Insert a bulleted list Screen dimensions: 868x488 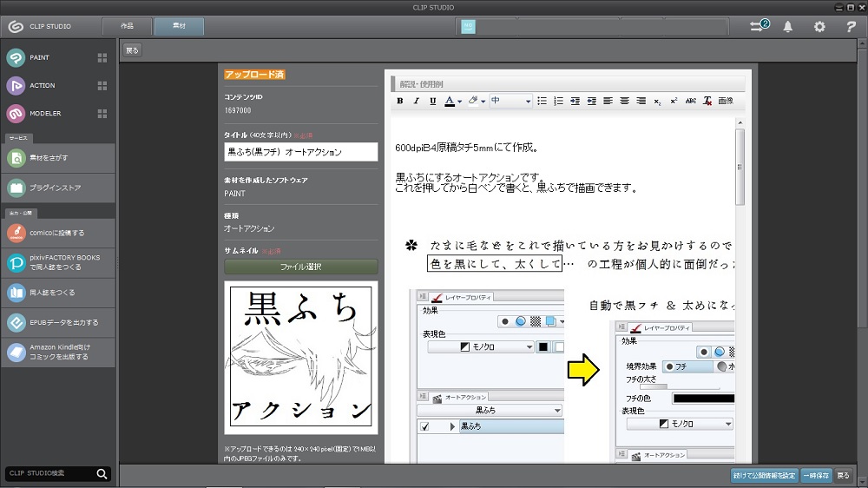click(x=542, y=101)
